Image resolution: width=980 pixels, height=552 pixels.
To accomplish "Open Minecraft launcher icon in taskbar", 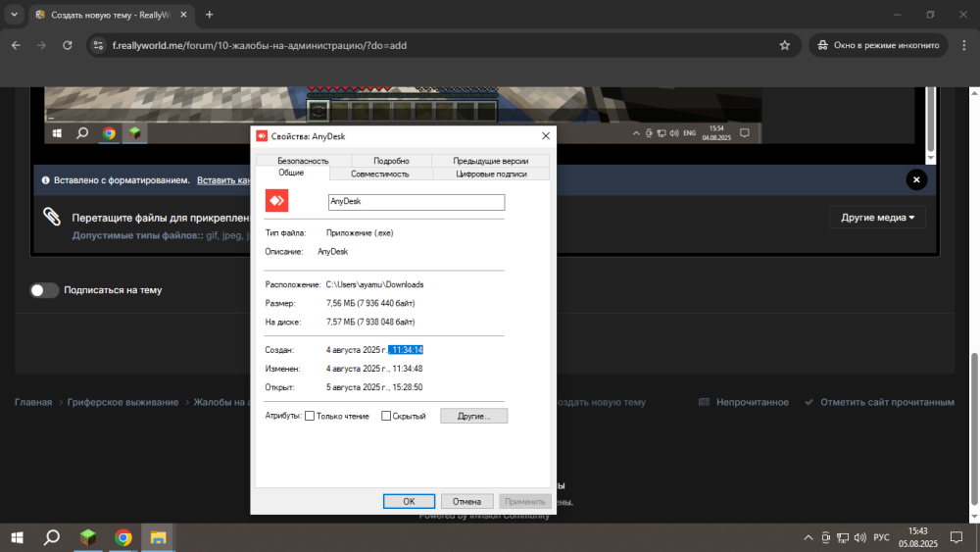I will click(87, 537).
